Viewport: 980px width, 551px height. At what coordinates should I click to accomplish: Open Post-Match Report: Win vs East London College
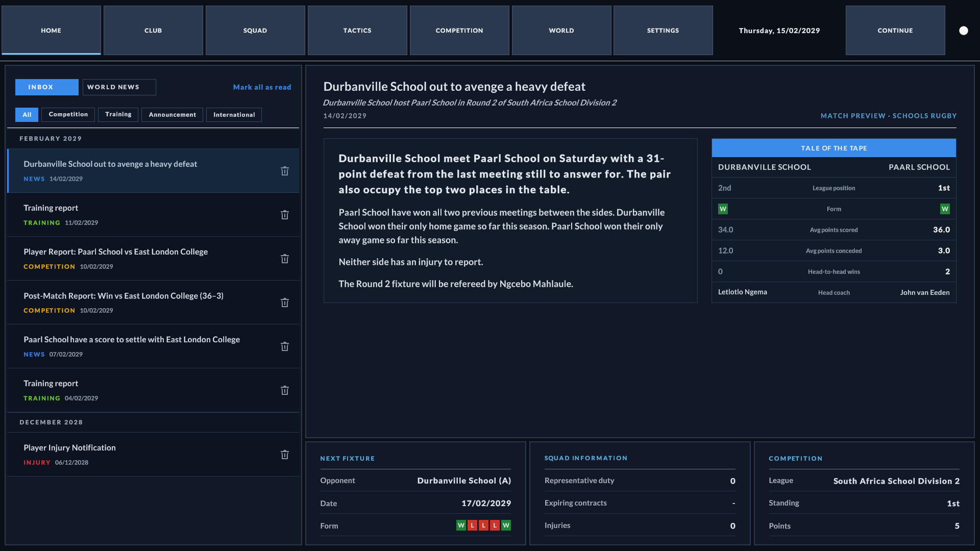click(x=153, y=303)
